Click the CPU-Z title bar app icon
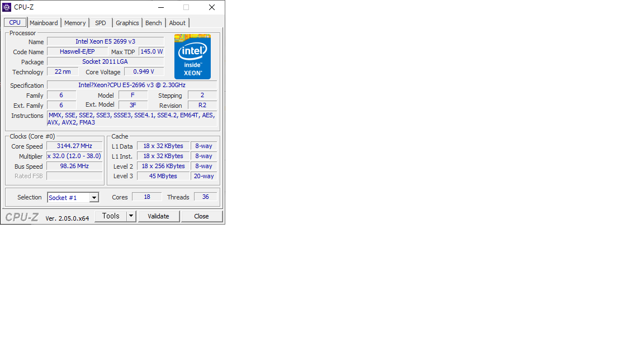The image size is (644, 362). click(x=7, y=7)
